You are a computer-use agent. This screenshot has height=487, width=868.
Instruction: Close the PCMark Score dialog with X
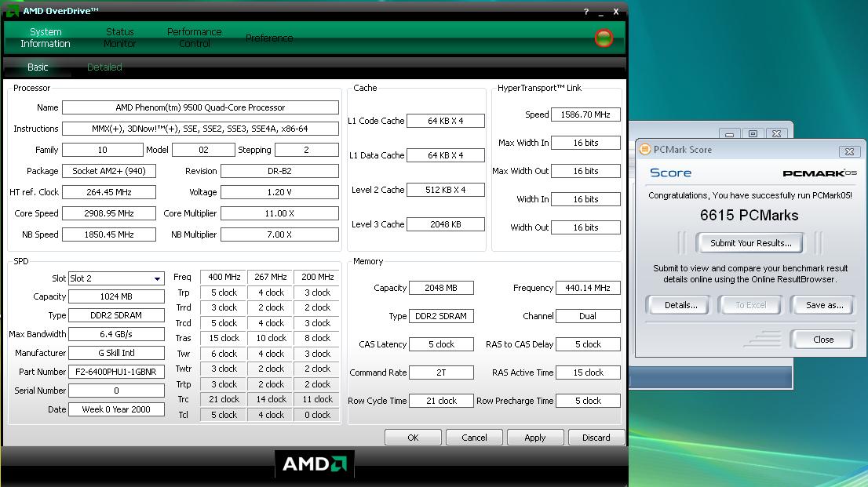click(849, 151)
